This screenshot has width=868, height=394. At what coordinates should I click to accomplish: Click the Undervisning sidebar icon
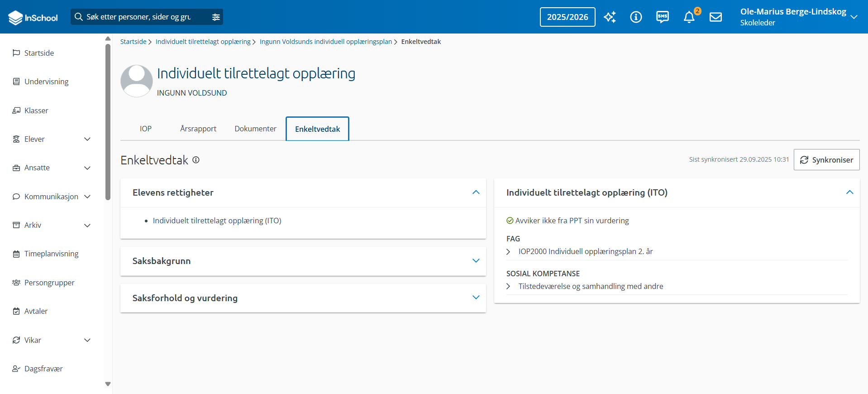click(x=16, y=82)
